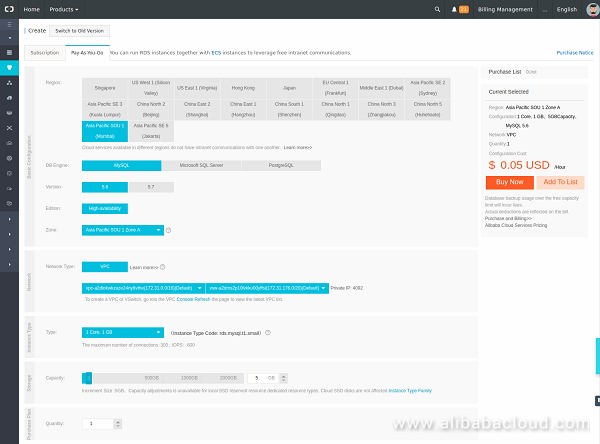Open Billing Management in top bar
This screenshot has width=600, height=444.
click(505, 10)
